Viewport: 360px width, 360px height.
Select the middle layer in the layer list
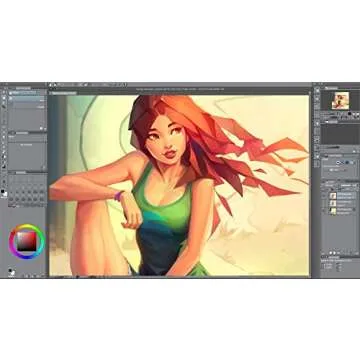coord(341,203)
